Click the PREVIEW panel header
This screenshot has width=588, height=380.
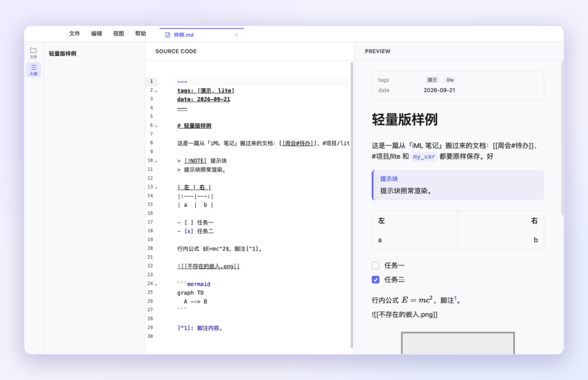(x=378, y=51)
